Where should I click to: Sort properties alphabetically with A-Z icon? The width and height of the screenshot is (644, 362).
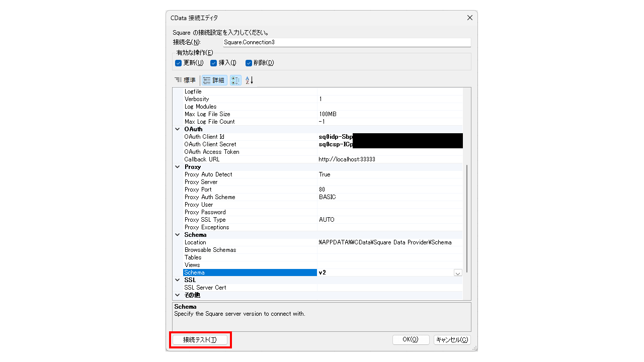pos(249,80)
